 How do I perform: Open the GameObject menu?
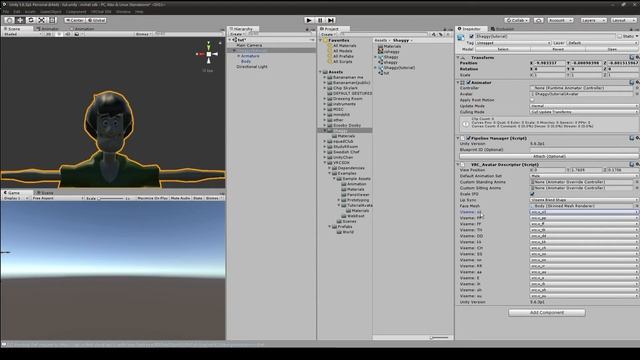coord(51,12)
